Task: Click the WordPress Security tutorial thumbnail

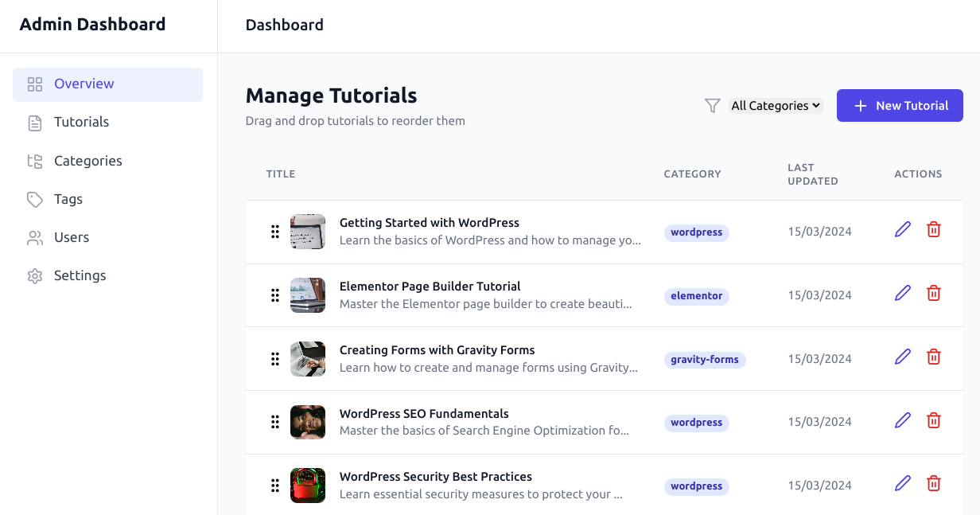Action: point(308,486)
